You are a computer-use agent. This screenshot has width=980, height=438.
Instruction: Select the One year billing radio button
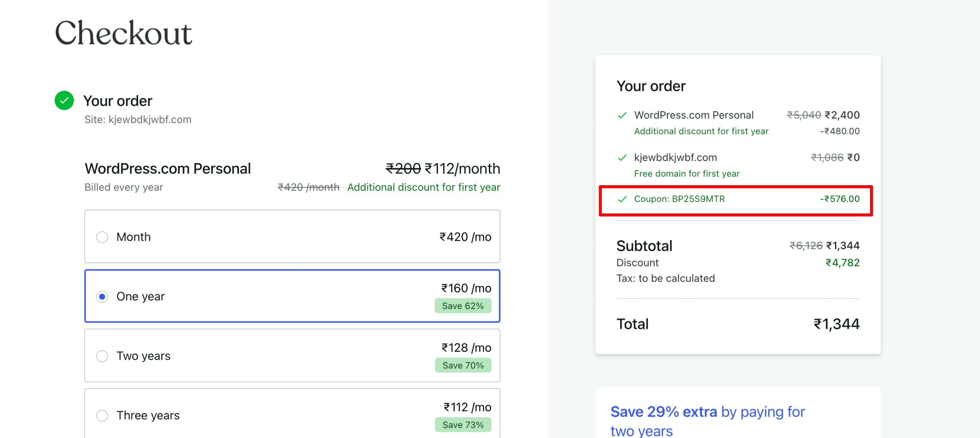tap(102, 297)
